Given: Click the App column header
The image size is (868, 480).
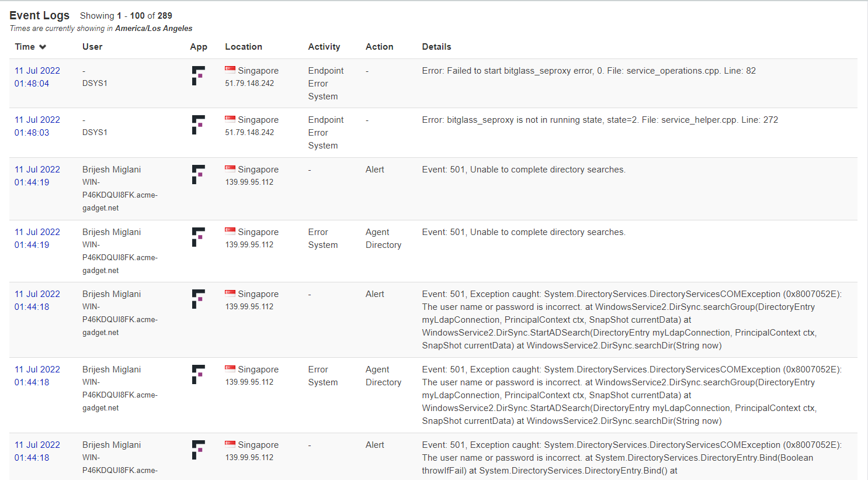Looking at the screenshot, I should pyautogui.click(x=199, y=47).
